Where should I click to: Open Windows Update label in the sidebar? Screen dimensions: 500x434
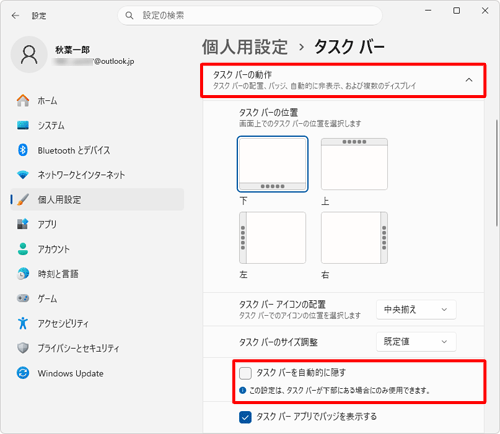tap(70, 373)
